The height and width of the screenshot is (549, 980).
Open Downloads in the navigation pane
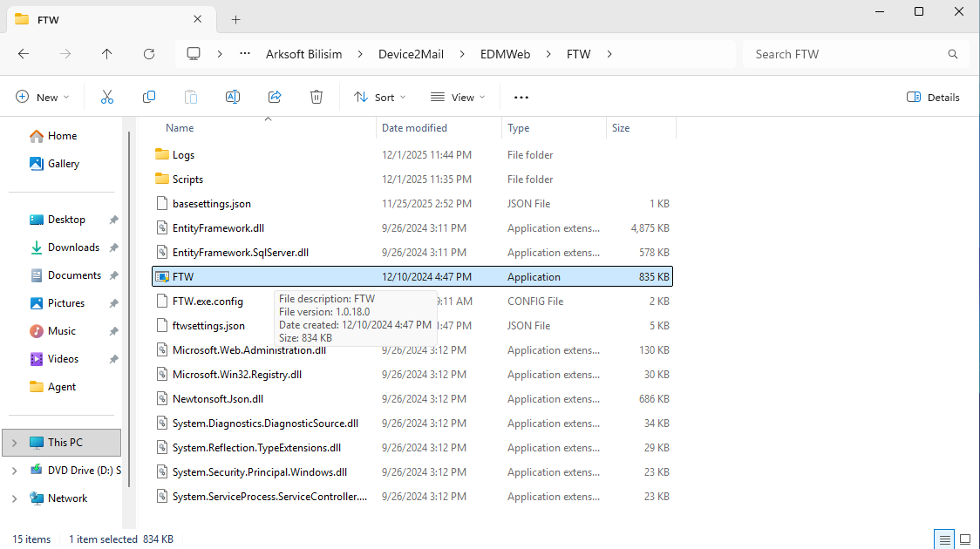[x=73, y=247]
